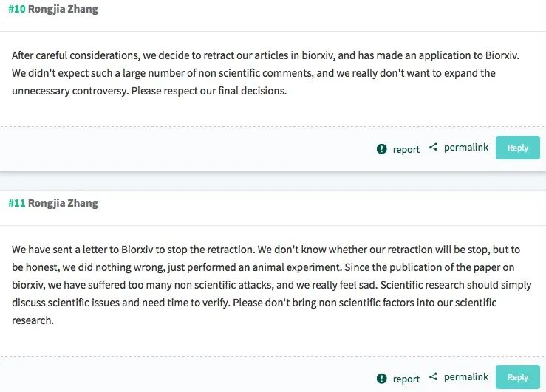This screenshot has height=392, width=546.
Task: Select author name Rongjia Zhang on comment #10
Action: point(63,10)
